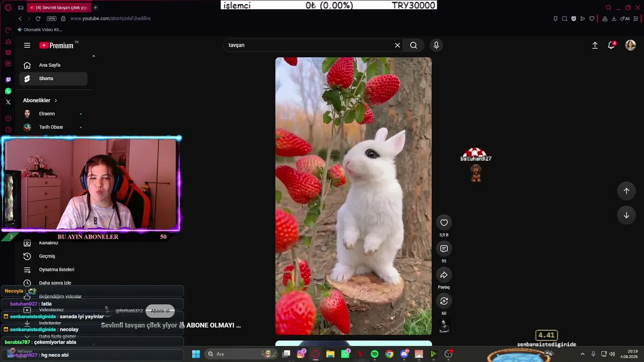Open Google Chrome from the taskbar
644x362 pixels.
pyautogui.click(x=389, y=354)
